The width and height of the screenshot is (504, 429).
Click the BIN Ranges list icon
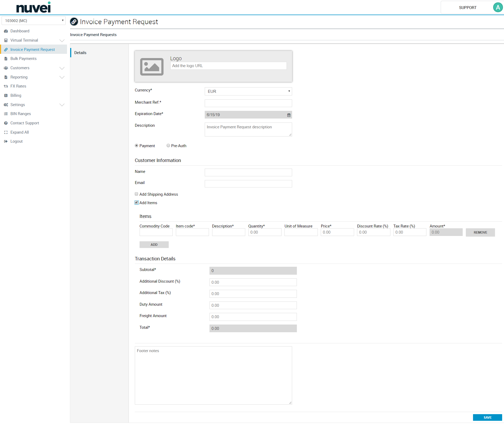(x=6, y=114)
